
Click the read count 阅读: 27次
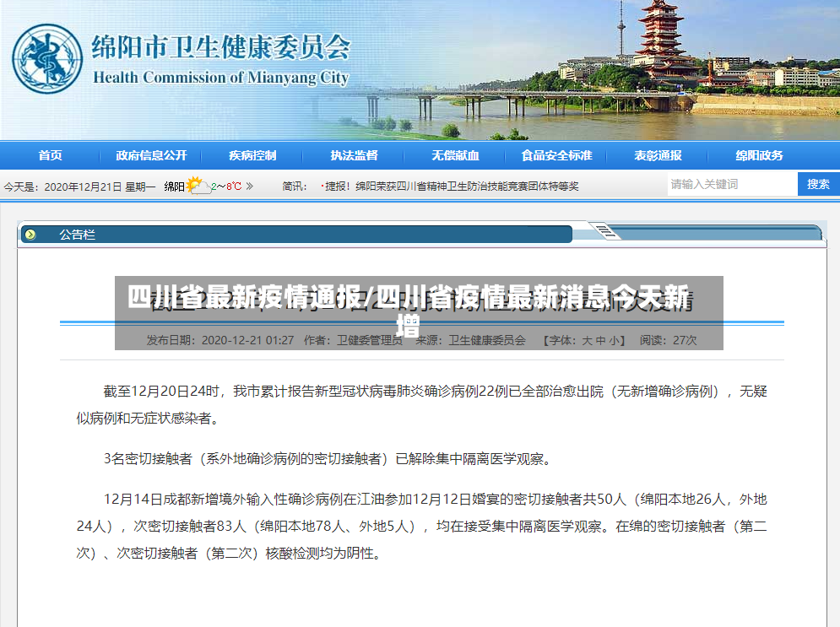tap(668, 341)
